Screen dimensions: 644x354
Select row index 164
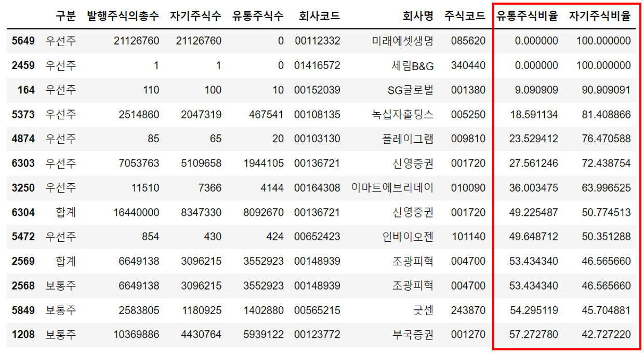pos(27,90)
